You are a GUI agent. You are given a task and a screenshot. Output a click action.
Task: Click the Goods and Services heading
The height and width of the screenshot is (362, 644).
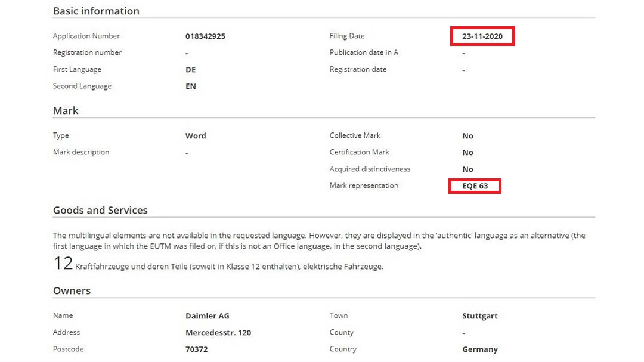coord(100,210)
